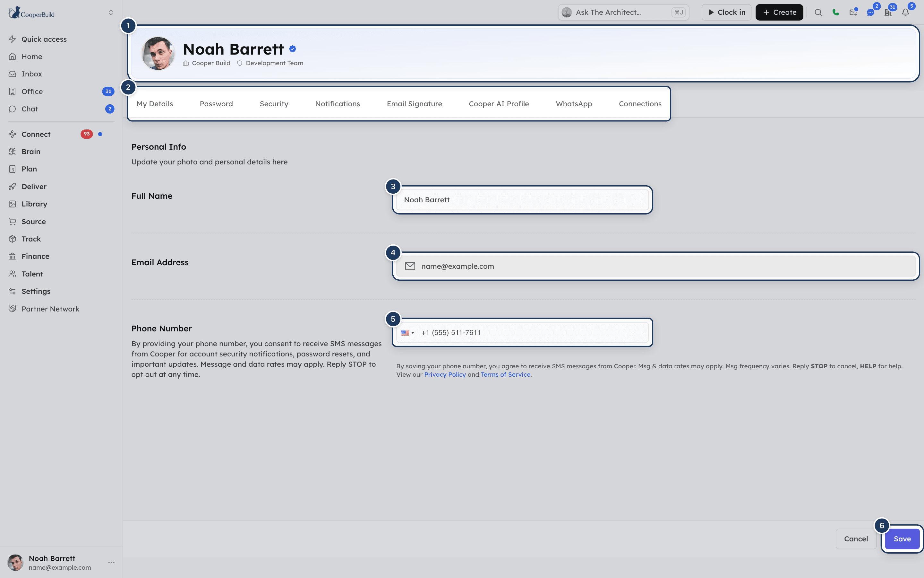Click the verified badge next to Noah Barrett
This screenshot has width=924, height=578.
(x=293, y=49)
